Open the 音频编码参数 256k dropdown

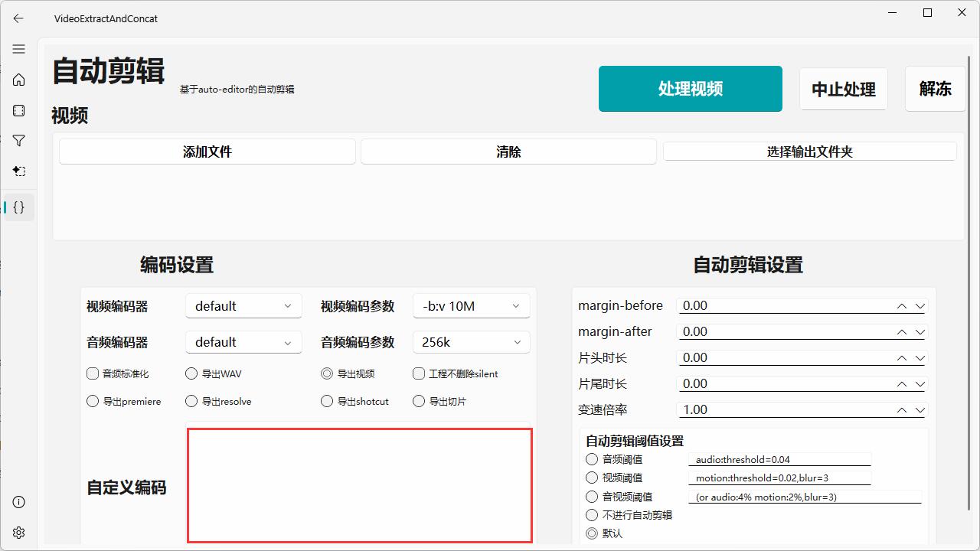coord(472,342)
